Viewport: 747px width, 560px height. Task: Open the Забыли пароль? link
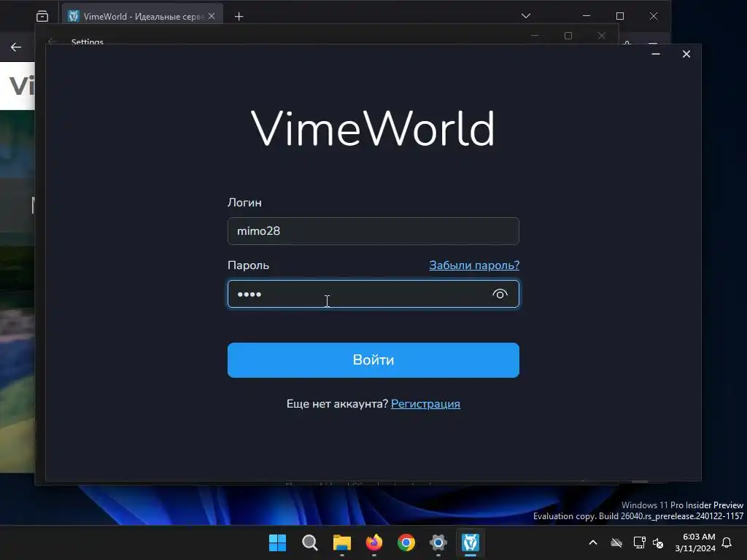coord(474,265)
